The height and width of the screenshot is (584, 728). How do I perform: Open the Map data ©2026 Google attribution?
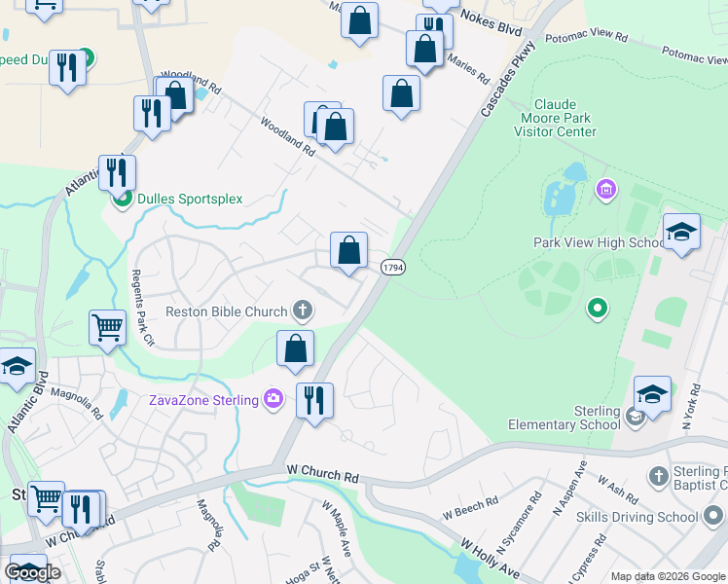pyautogui.click(x=668, y=576)
